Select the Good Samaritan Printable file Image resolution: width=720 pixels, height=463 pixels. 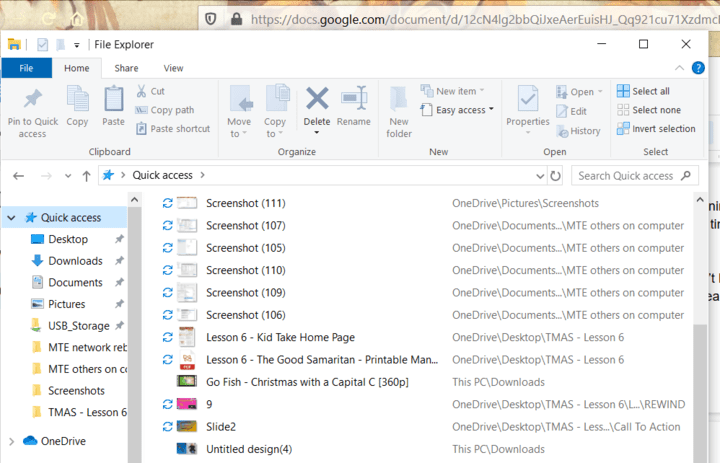[x=322, y=360]
